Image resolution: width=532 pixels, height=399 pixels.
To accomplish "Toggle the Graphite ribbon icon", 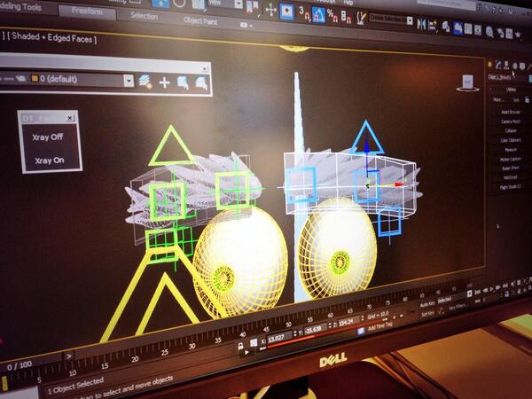I will point(458,27).
